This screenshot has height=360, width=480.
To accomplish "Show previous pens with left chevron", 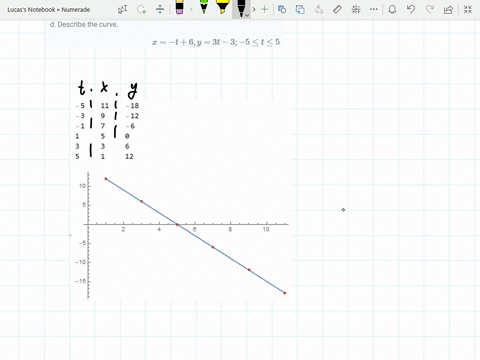I will (x=191, y=9).
